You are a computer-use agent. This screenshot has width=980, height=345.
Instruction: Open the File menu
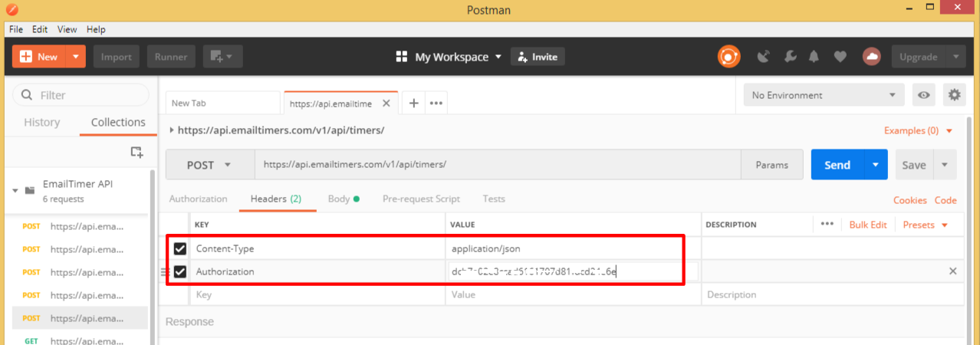(16, 29)
